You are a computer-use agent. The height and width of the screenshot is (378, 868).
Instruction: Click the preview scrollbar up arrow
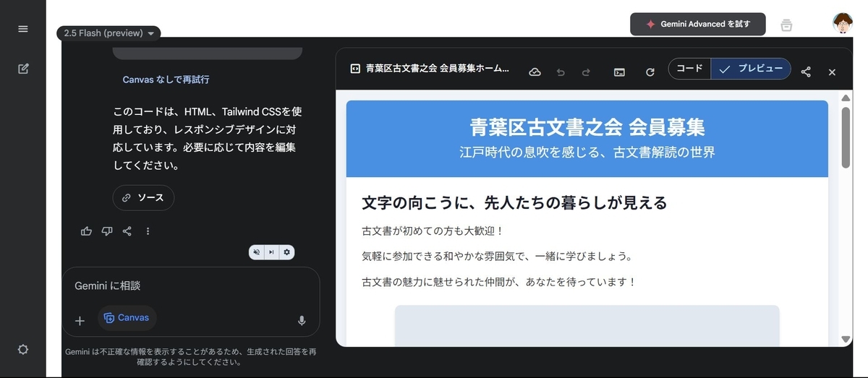846,97
